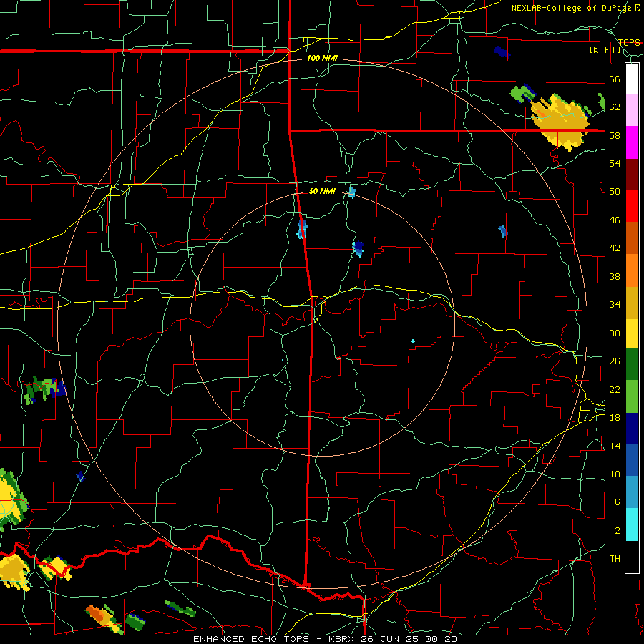Screen dimensions: 644x644
Task: Click the magenta legend swatch
Action: 632,142
